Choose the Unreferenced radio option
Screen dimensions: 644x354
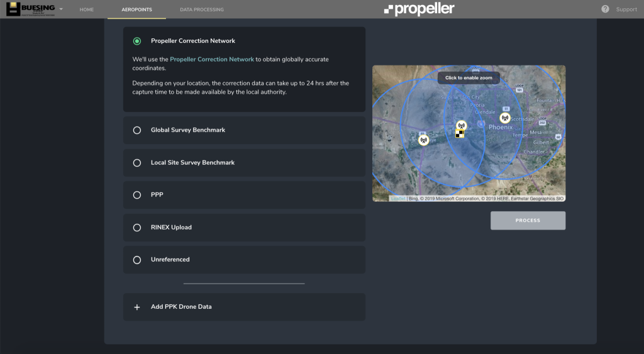[x=137, y=260]
